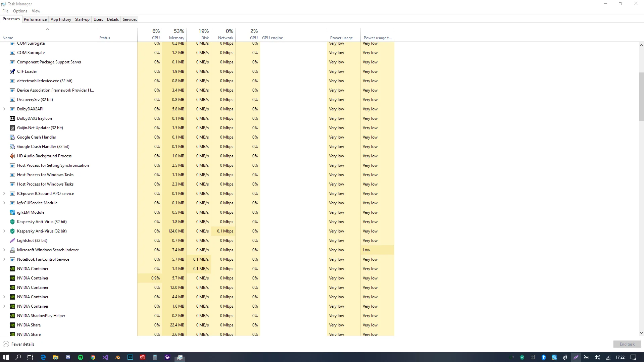
Task: Open Adobe Creative Cloud from the taskbar
Action: pos(143,357)
